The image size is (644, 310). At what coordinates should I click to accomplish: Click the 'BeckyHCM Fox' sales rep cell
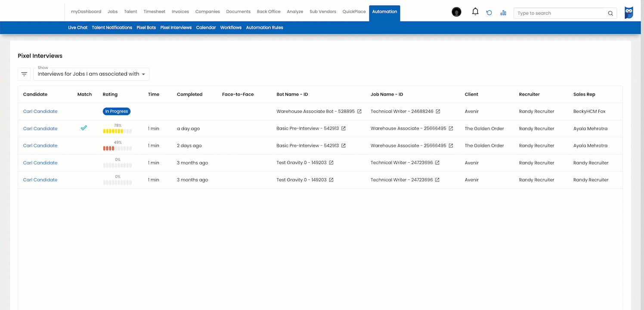coord(589,112)
